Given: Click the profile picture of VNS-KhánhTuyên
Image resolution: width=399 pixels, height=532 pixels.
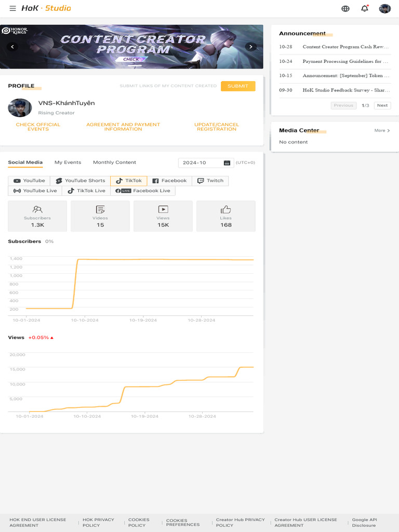Looking at the screenshot, I should tap(20, 108).
